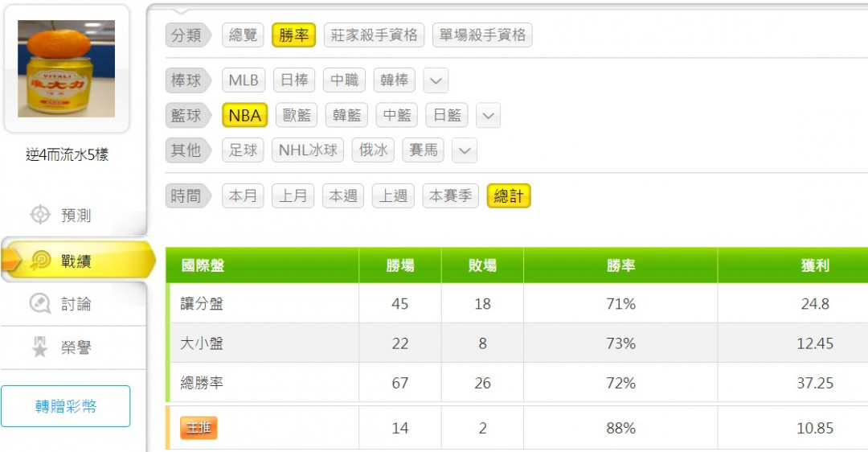The image size is (868, 452).
Task: Choose the 俄冰 filter
Action: click(373, 150)
